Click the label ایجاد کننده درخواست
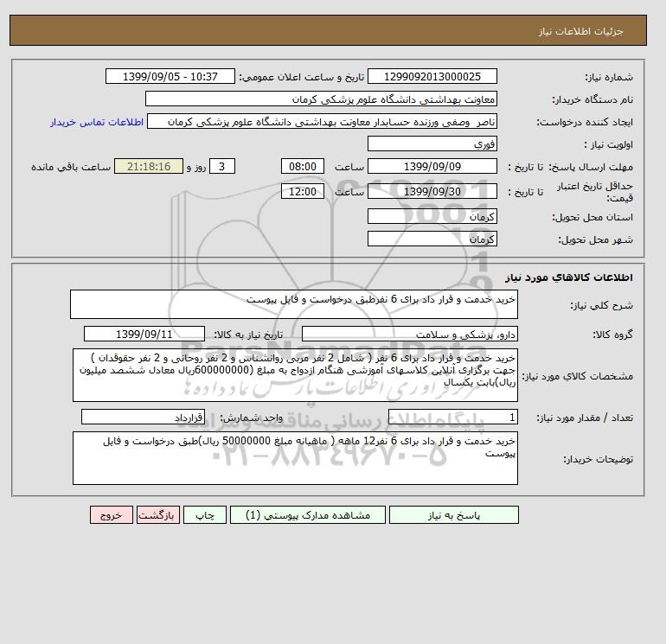 click(x=585, y=123)
